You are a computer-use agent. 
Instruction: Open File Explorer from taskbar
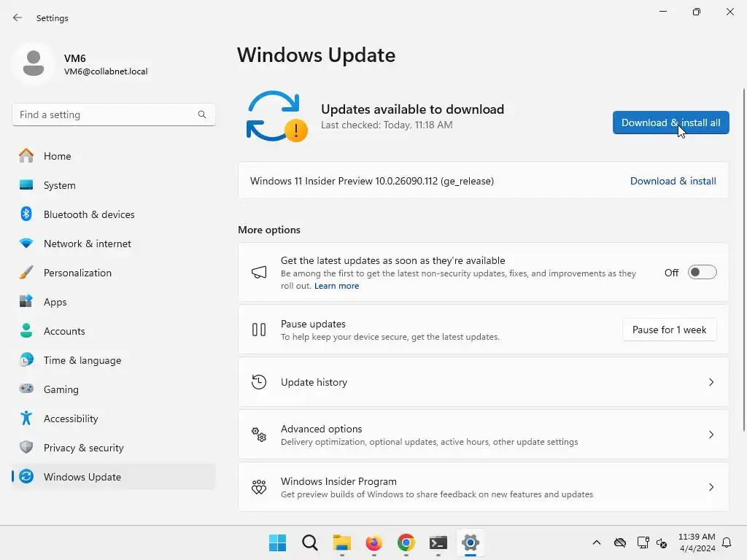[x=341, y=542]
